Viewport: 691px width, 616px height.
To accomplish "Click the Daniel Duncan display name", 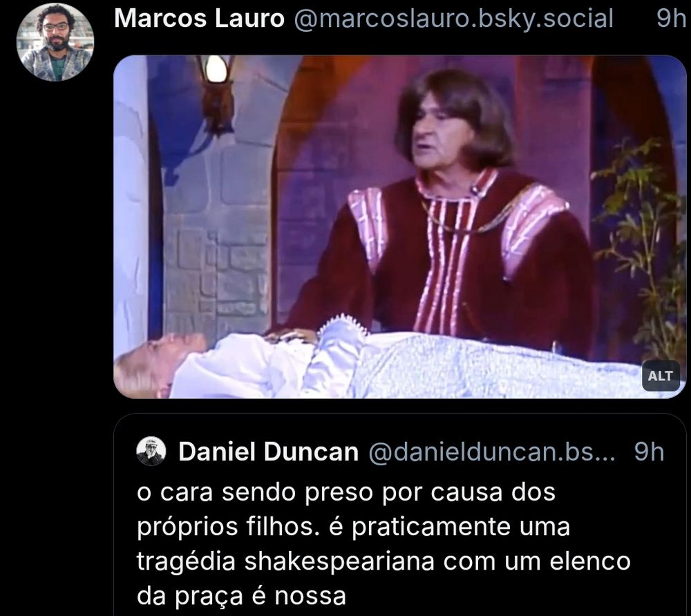I will click(268, 452).
